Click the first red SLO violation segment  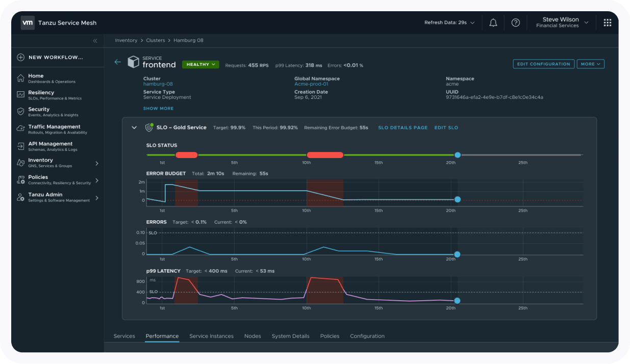(x=186, y=154)
